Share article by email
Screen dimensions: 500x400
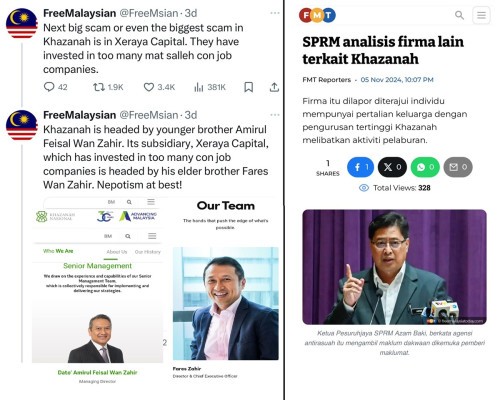tap(458, 167)
